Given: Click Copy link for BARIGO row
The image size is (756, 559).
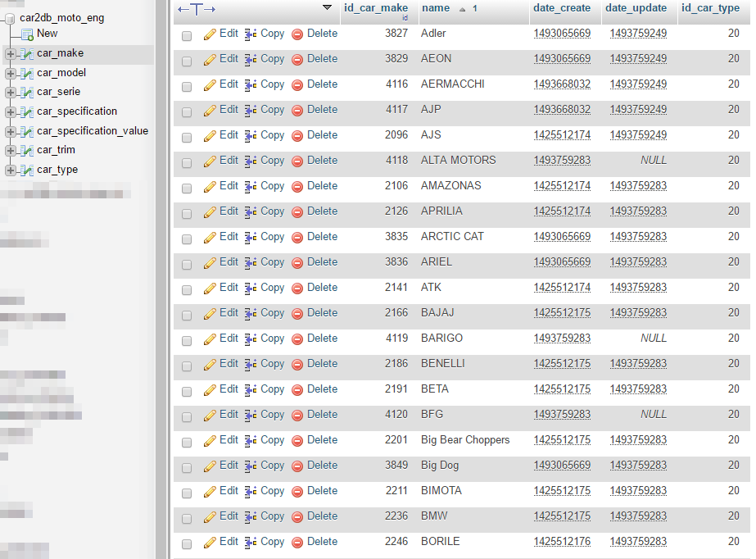Looking at the screenshot, I should click(x=273, y=339).
